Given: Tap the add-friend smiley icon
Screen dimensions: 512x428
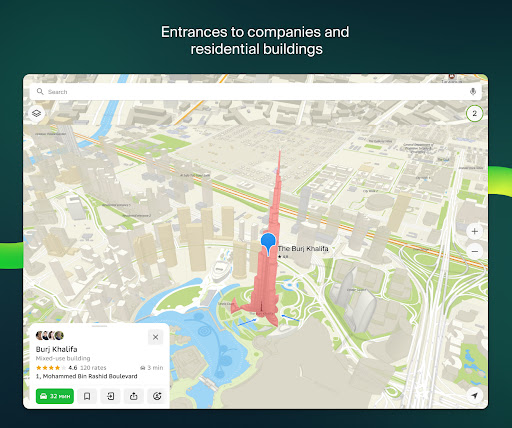Looking at the screenshot, I should click(x=157, y=396).
